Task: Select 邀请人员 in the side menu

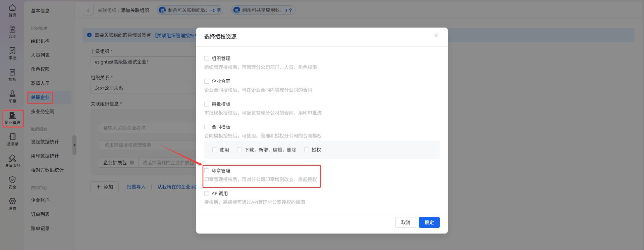Action: pyautogui.click(x=40, y=83)
